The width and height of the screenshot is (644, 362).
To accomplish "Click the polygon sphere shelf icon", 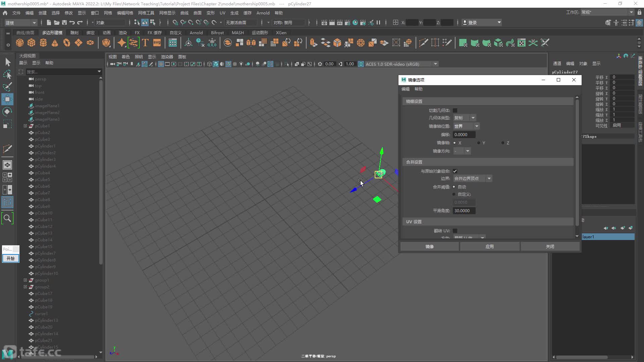I will point(20,43).
